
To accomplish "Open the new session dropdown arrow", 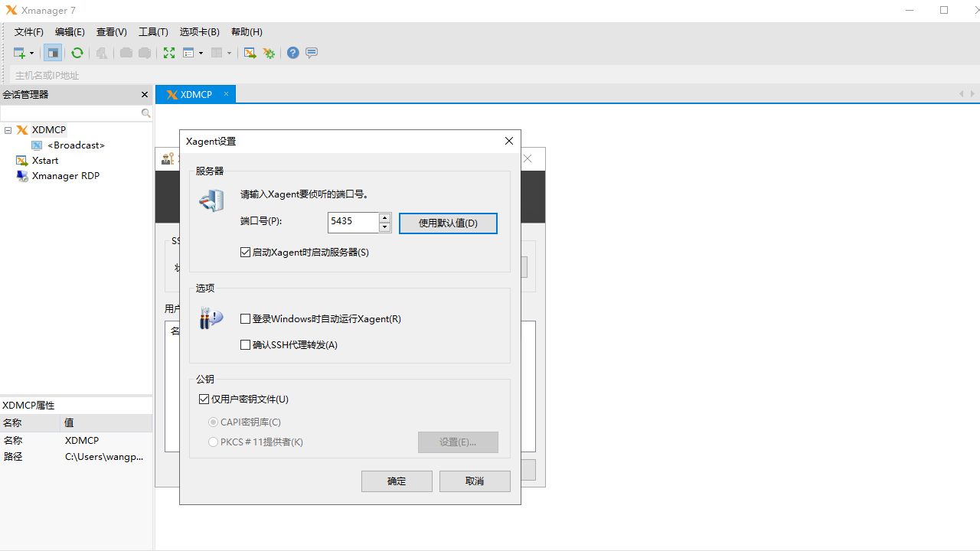I will point(31,53).
